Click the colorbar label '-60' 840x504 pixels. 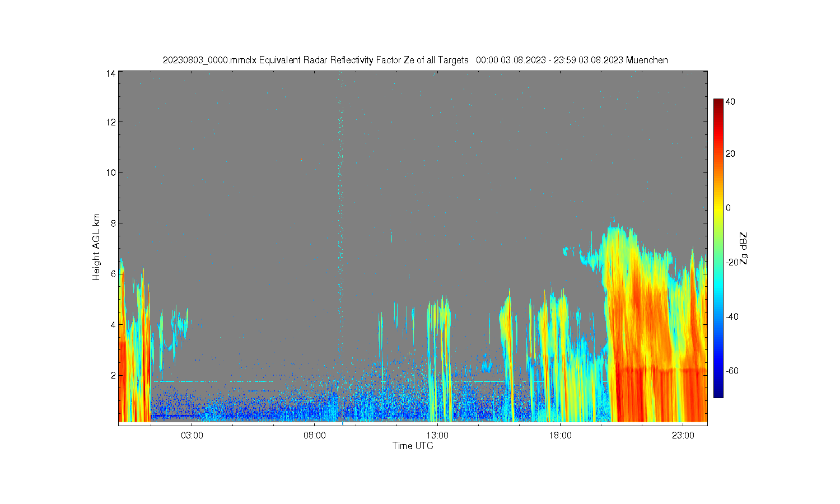732,371
